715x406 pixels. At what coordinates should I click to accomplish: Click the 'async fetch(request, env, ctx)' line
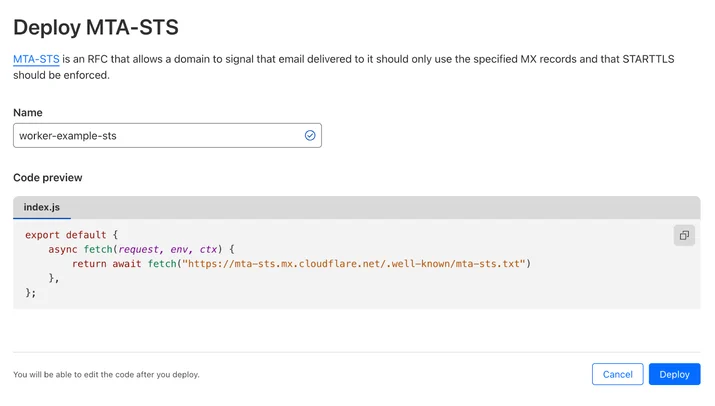tap(141, 250)
